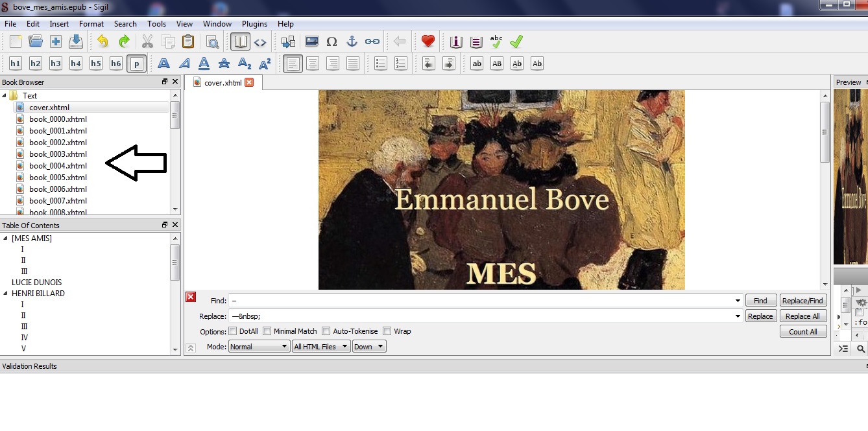
Task: Select book_0004.xhtml in Book Browser
Action: coord(58,166)
